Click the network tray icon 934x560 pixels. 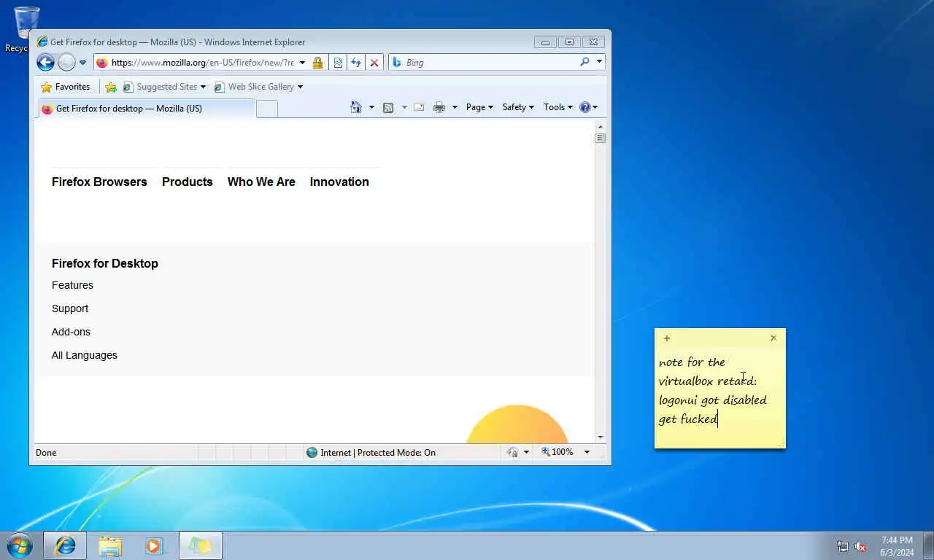(x=843, y=546)
